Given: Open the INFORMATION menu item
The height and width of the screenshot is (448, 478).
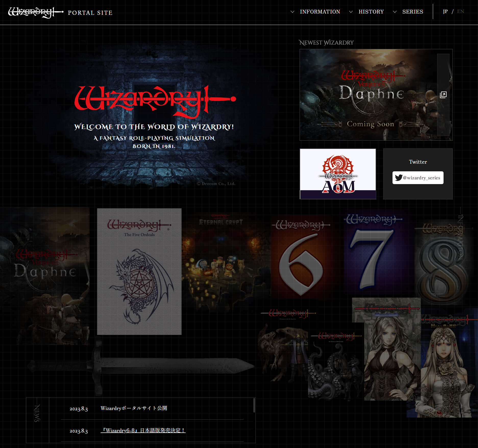Looking at the screenshot, I should coord(320,11).
